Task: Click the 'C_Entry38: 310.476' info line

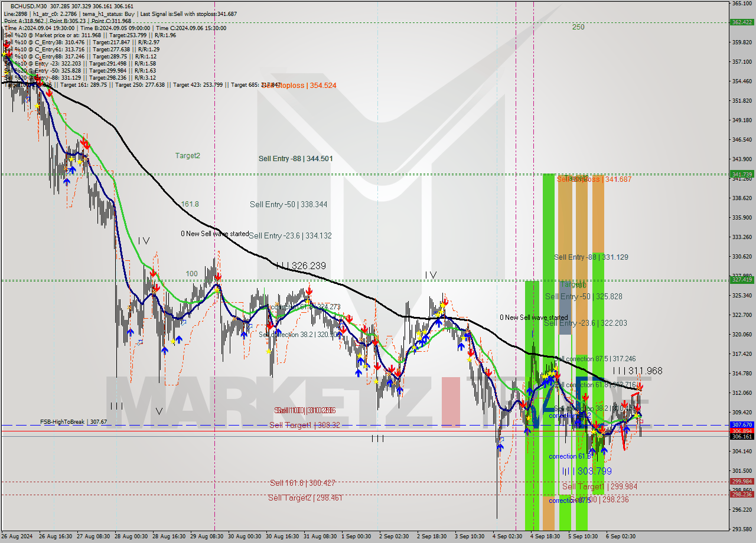Action: 82,42
